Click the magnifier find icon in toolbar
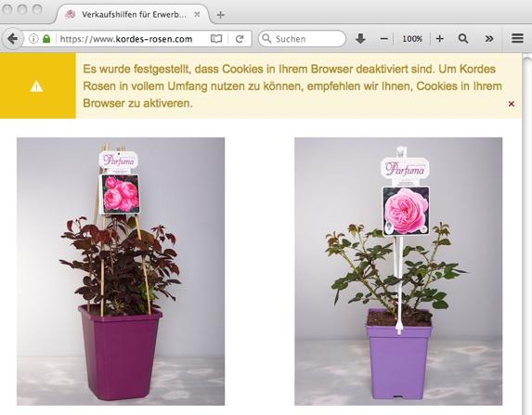532x415 pixels. 463,39
